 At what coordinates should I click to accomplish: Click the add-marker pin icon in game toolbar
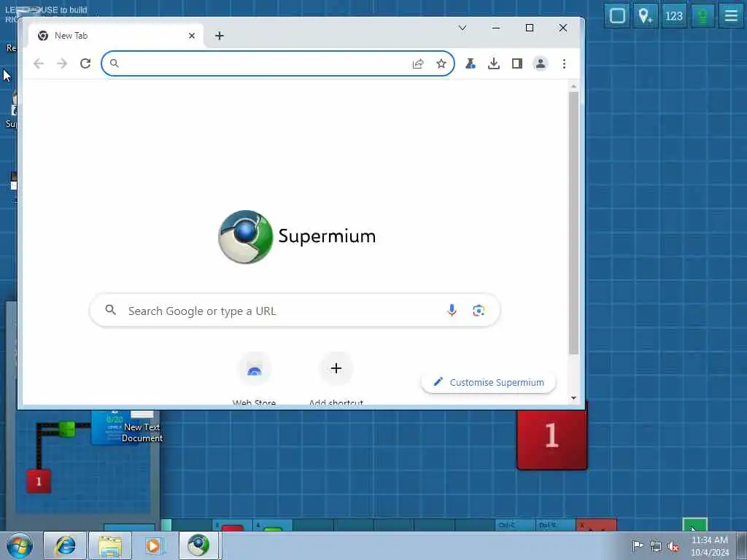(646, 16)
